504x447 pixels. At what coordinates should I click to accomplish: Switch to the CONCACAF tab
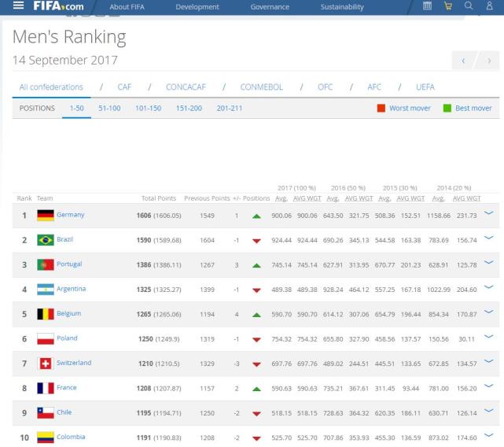click(x=186, y=87)
